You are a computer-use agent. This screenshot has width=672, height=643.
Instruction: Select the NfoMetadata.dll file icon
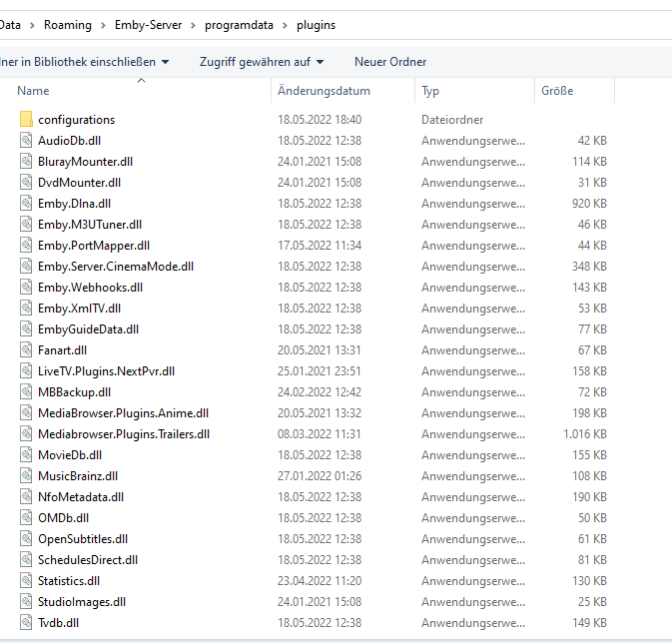pyautogui.click(x=26, y=497)
